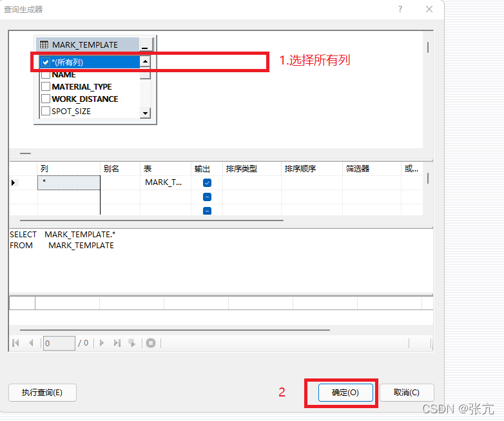The height and width of the screenshot is (421, 504).
Task: Toggle output checkbox for the * row
Action: tap(207, 182)
